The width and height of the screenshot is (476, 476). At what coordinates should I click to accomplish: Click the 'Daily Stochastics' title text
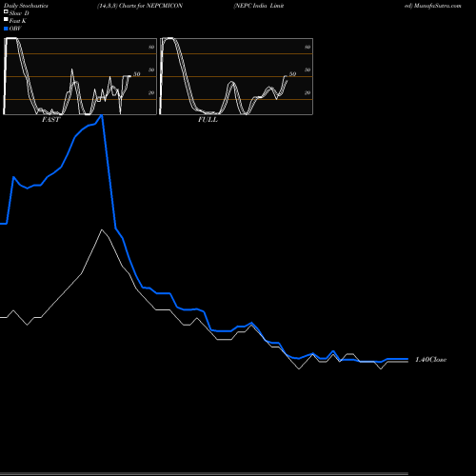tap(26, 6)
